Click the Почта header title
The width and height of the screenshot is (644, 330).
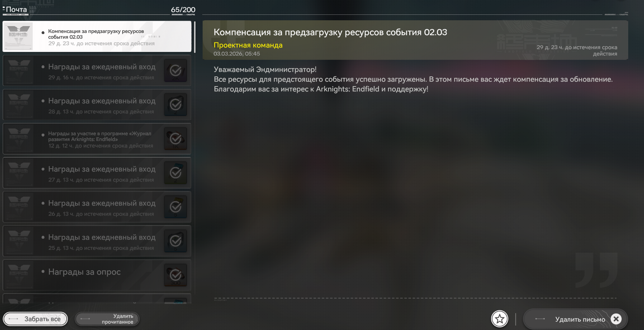[16, 10]
